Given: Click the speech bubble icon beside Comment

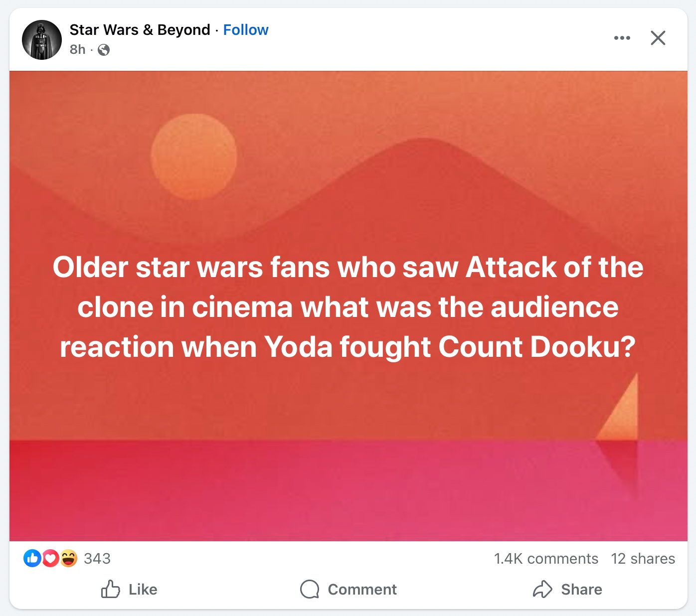Looking at the screenshot, I should (310, 589).
